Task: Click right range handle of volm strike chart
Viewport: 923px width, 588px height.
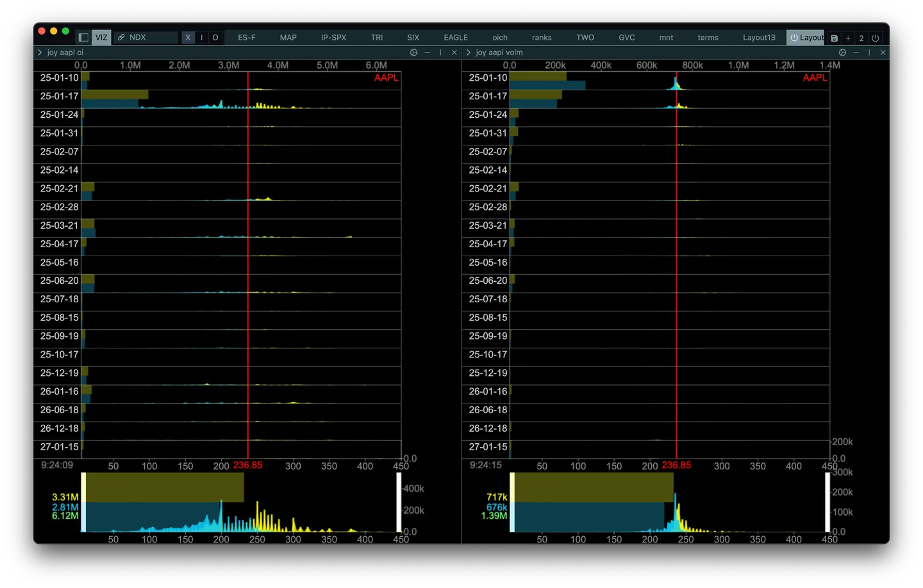Action: tap(827, 502)
